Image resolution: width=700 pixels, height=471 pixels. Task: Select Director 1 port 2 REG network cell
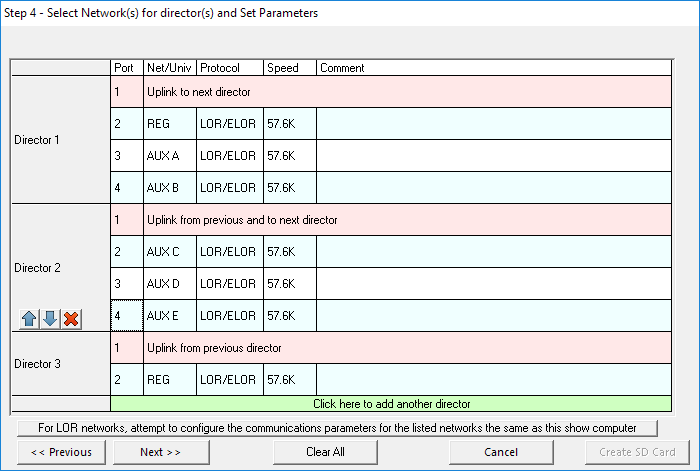170,124
